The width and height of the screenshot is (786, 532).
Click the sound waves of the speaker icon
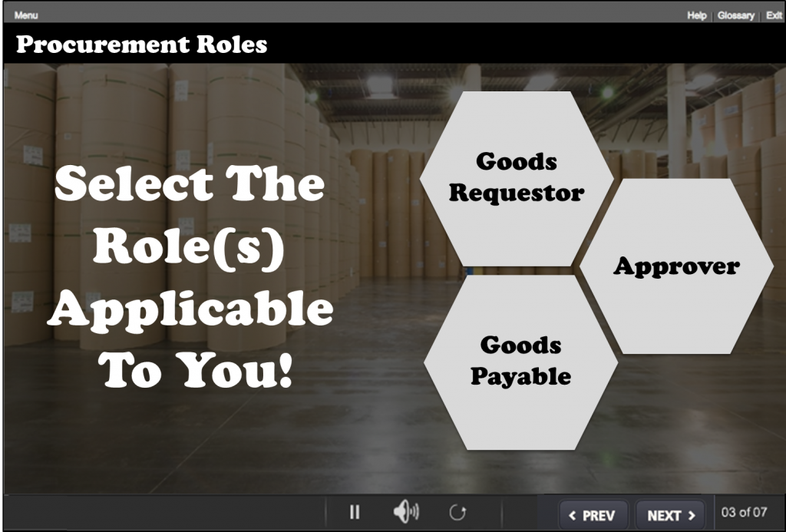pyautogui.click(x=414, y=511)
